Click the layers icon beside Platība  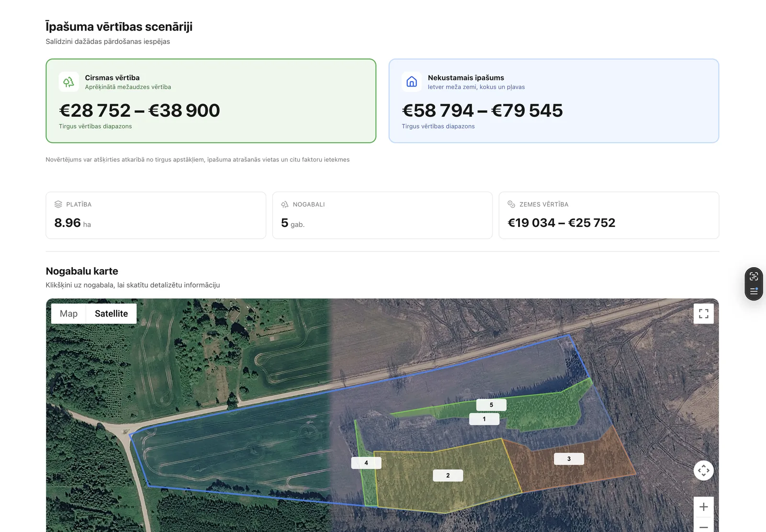58,204
